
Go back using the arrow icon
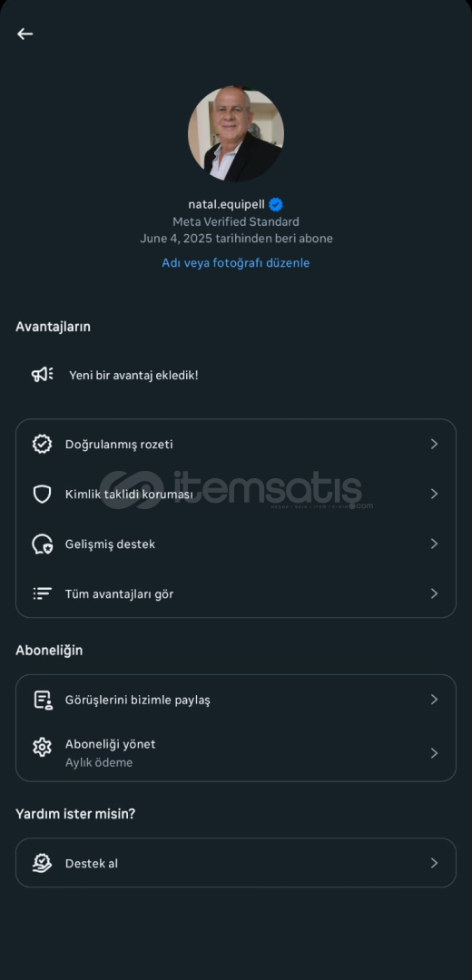[x=25, y=34]
